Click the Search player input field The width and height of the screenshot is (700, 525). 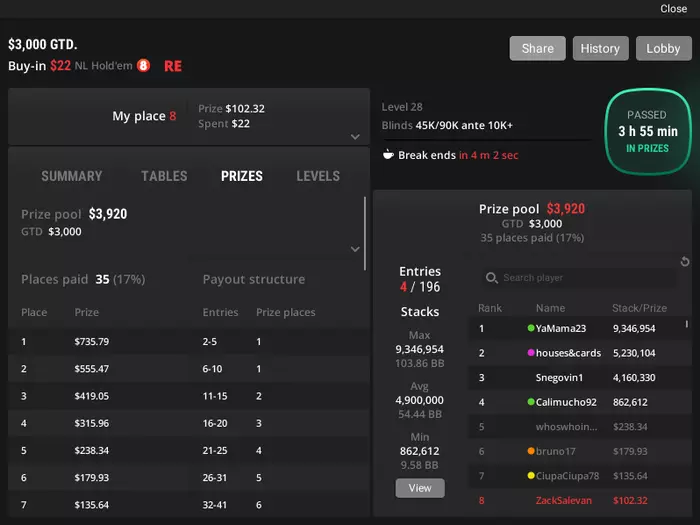(x=578, y=278)
